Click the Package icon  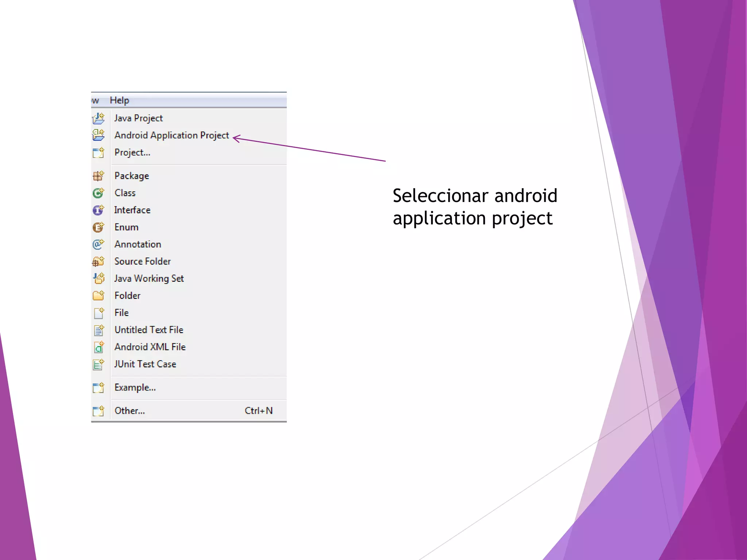tap(98, 176)
